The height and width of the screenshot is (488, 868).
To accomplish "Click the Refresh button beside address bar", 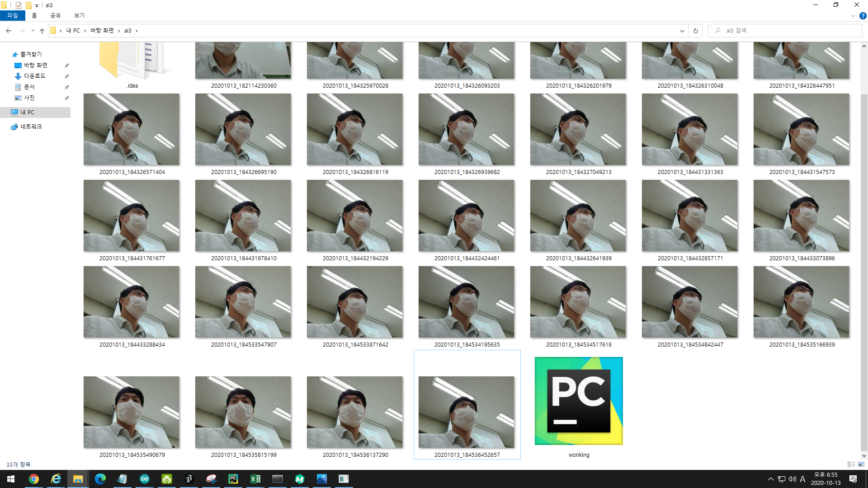I will tap(696, 31).
